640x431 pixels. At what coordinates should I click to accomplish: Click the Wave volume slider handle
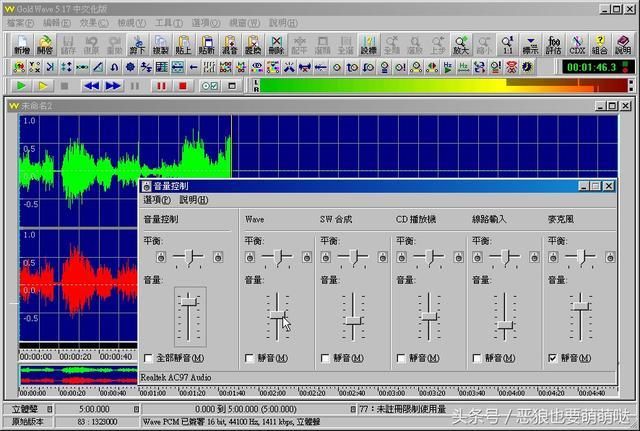click(x=277, y=315)
